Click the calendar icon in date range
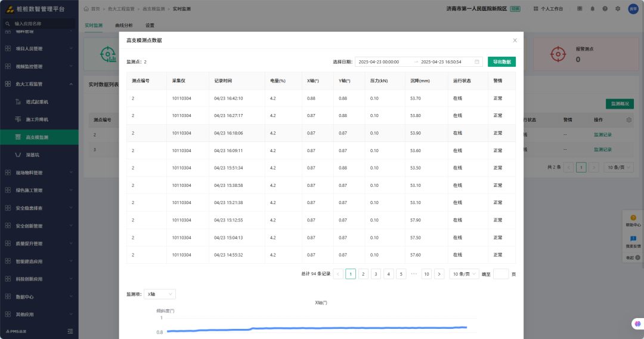The height and width of the screenshot is (339, 644). [477, 61]
